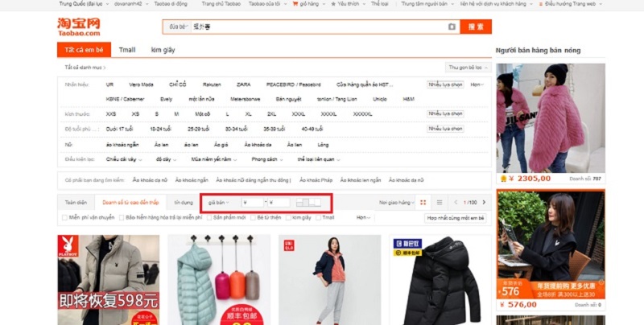Open the Uniqlo model product image
644x325 pixels.
point(330,280)
